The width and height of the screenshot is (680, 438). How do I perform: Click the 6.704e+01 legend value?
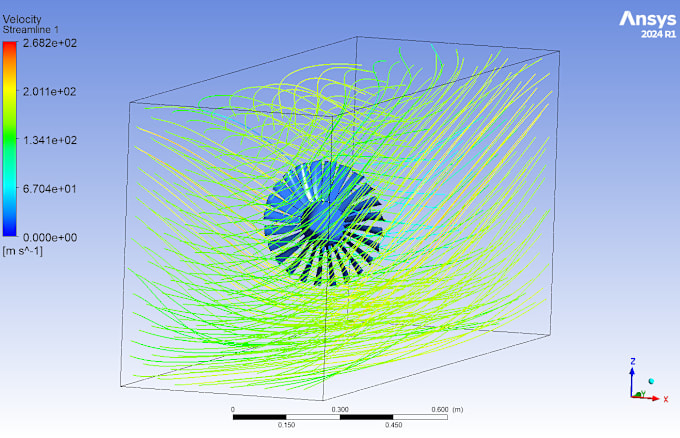[x=49, y=189]
